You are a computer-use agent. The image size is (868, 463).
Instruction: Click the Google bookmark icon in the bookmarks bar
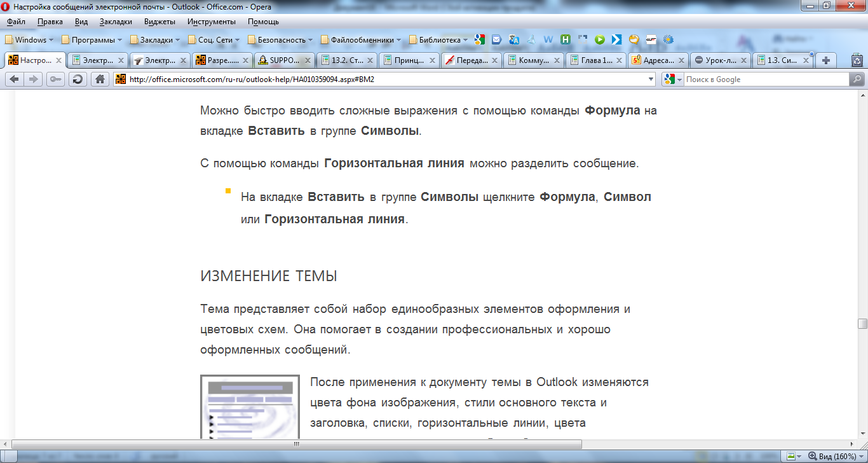click(480, 39)
